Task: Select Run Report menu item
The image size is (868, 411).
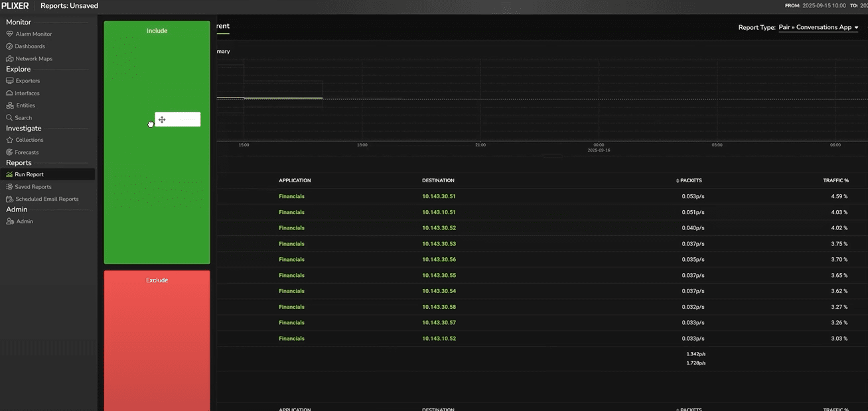Action: (x=29, y=174)
